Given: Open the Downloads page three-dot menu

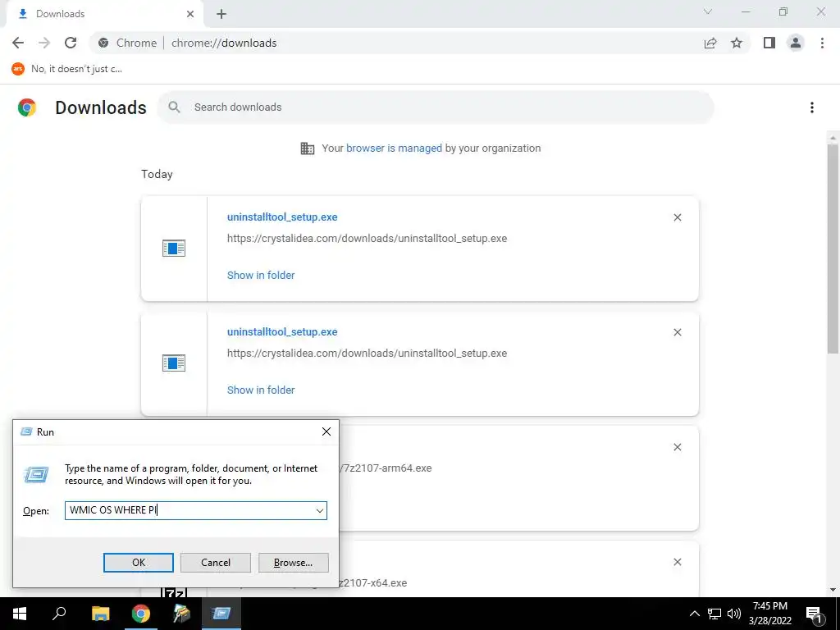Looking at the screenshot, I should (812, 107).
